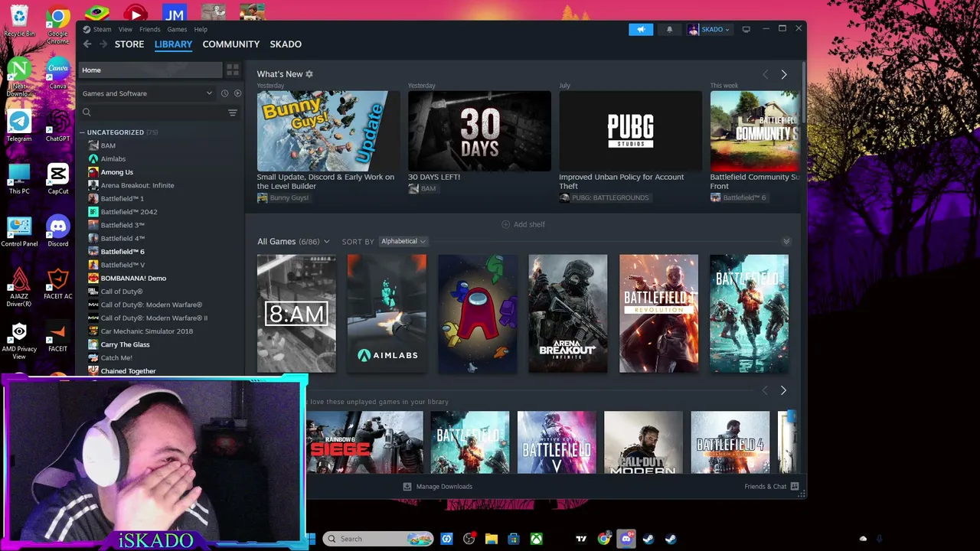Open Bunny Guys update news card
Image resolution: width=980 pixels, height=551 pixels.
click(x=328, y=132)
